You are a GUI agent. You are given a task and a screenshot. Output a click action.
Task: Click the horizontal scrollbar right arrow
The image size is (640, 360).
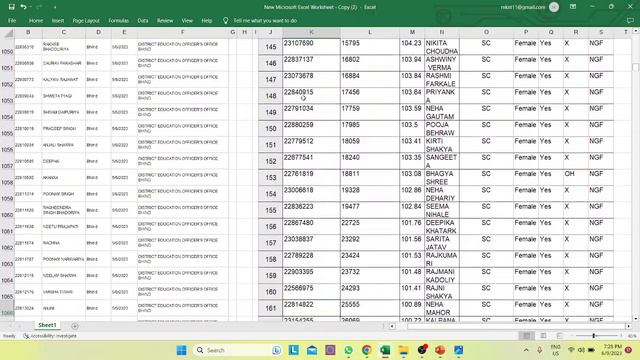629,326
